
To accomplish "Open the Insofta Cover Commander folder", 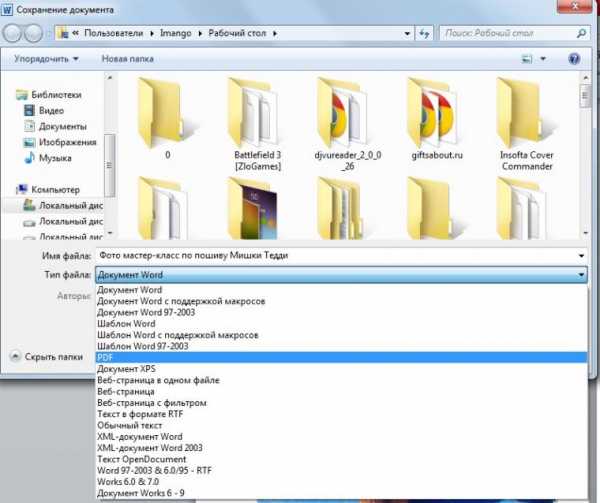I will click(x=527, y=123).
